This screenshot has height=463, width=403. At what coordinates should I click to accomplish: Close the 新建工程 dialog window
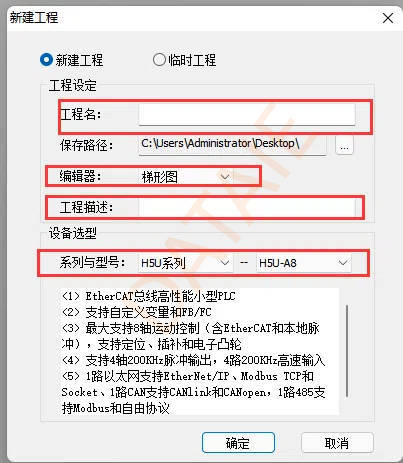click(388, 18)
